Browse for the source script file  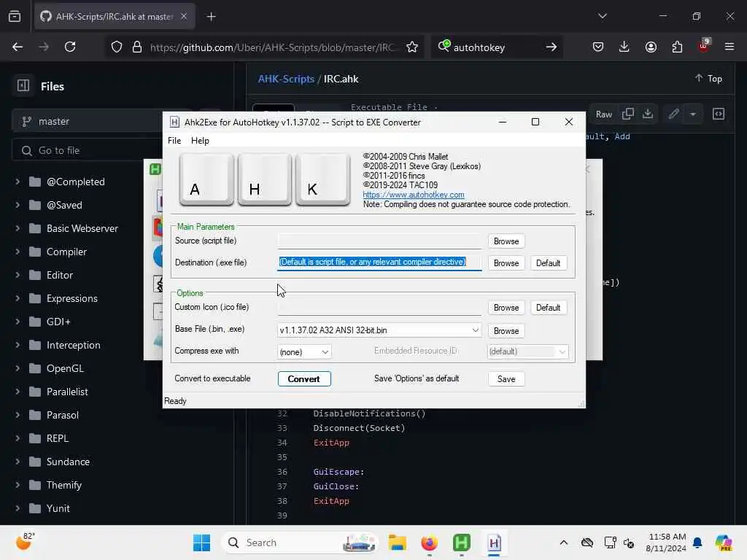(x=506, y=241)
